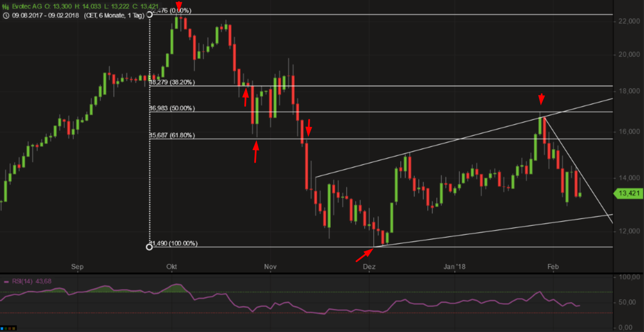Click the close price C: 13,421 in header
The height and width of the screenshot is (332, 644).
[x=146, y=7]
